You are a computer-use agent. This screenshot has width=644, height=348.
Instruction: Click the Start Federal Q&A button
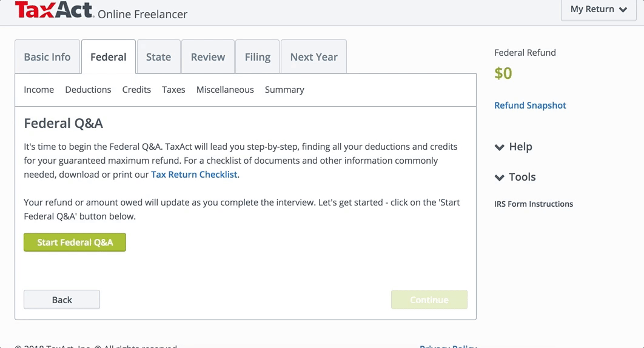coord(75,243)
